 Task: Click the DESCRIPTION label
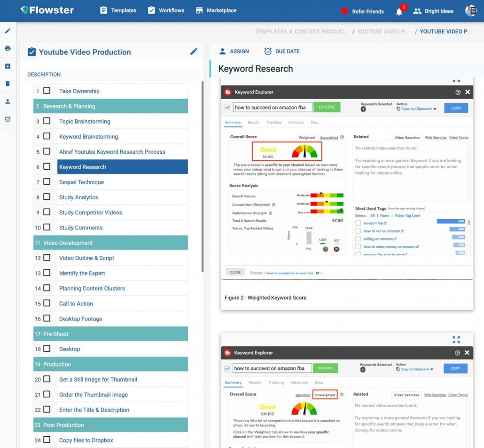coord(44,74)
